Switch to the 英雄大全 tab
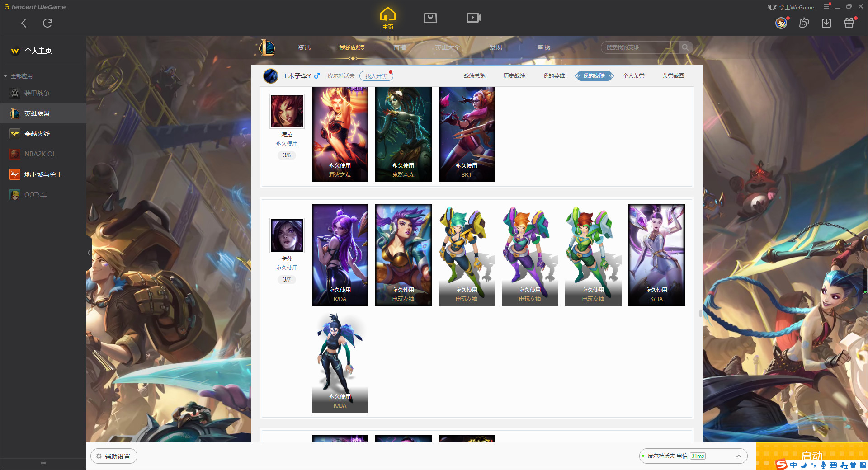 point(448,47)
